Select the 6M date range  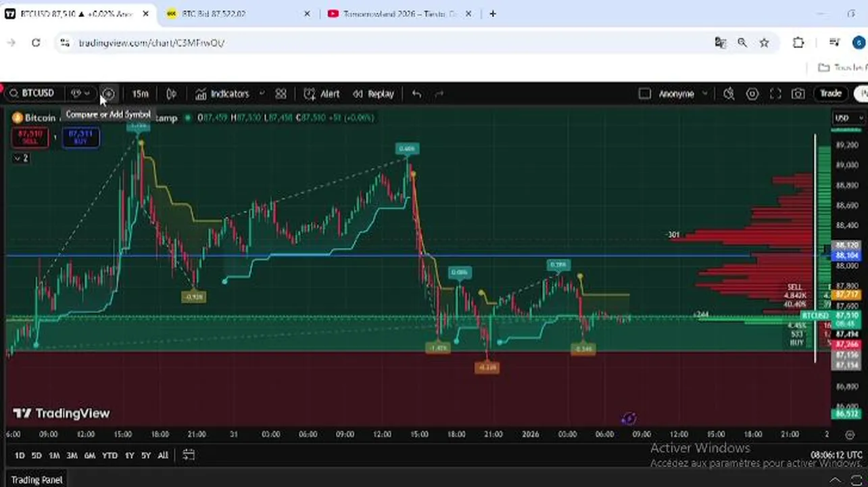89,455
